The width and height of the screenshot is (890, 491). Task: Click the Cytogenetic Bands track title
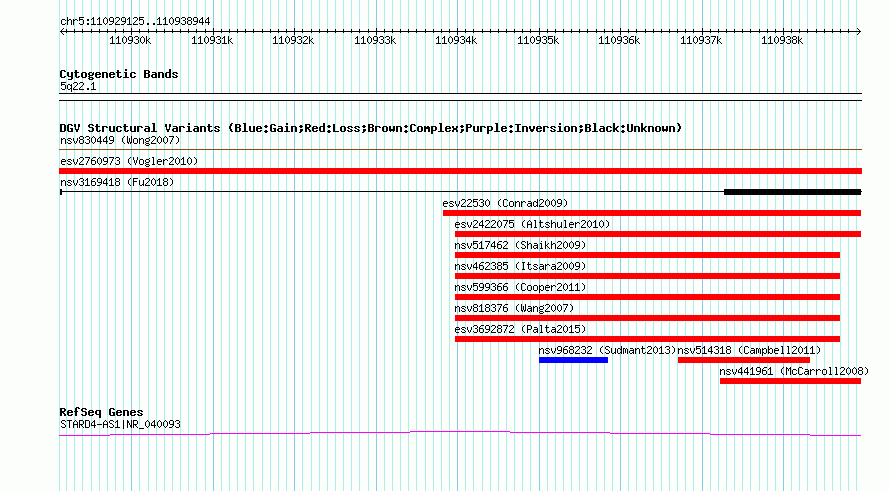119,74
